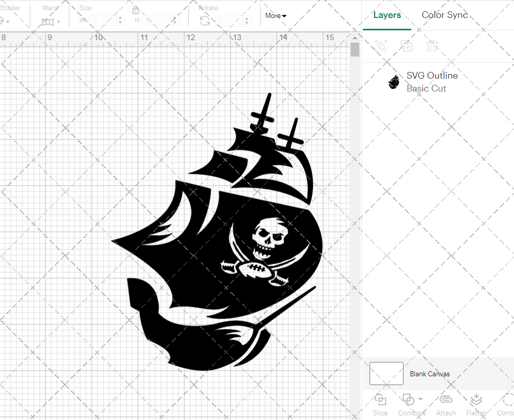Click the Rotate icon in toolbar
The height and width of the screenshot is (420, 514).
pyautogui.click(x=205, y=21)
